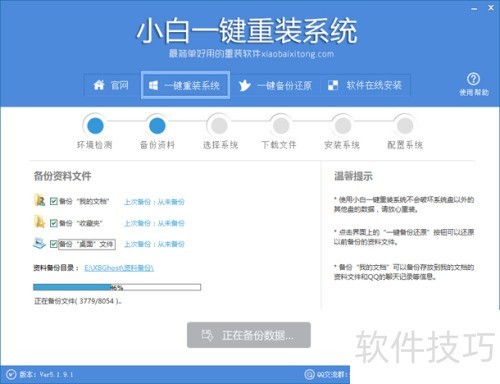
Task: Click the Windows logo on 一键重装系统 tab
Action: (153, 85)
